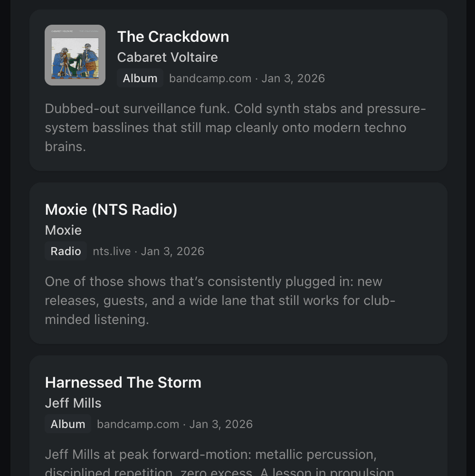The width and height of the screenshot is (475, 476).
Task: Click The Crackdown album artwork
Action: click(x=75, y=55)
